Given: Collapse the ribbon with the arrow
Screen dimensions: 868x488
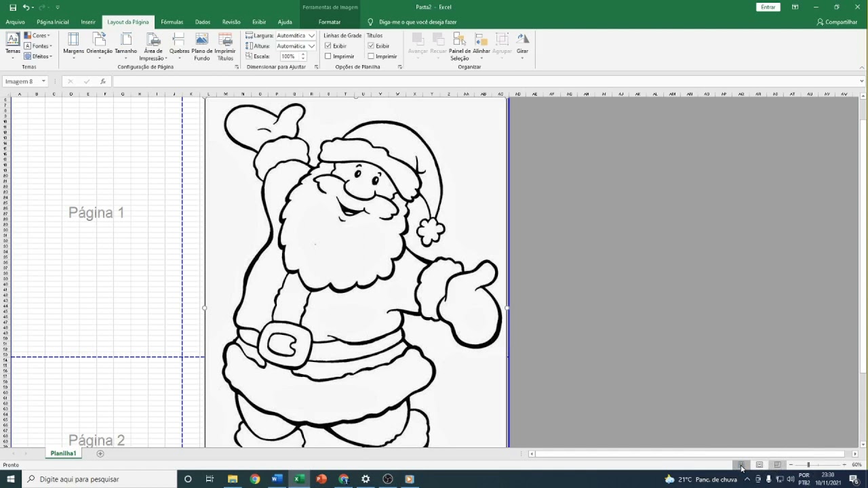Looking at the screenshot, I should tap(862, 67).
